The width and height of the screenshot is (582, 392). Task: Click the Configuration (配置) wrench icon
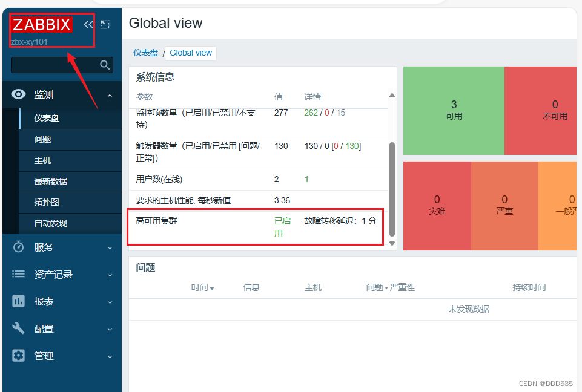18,328
